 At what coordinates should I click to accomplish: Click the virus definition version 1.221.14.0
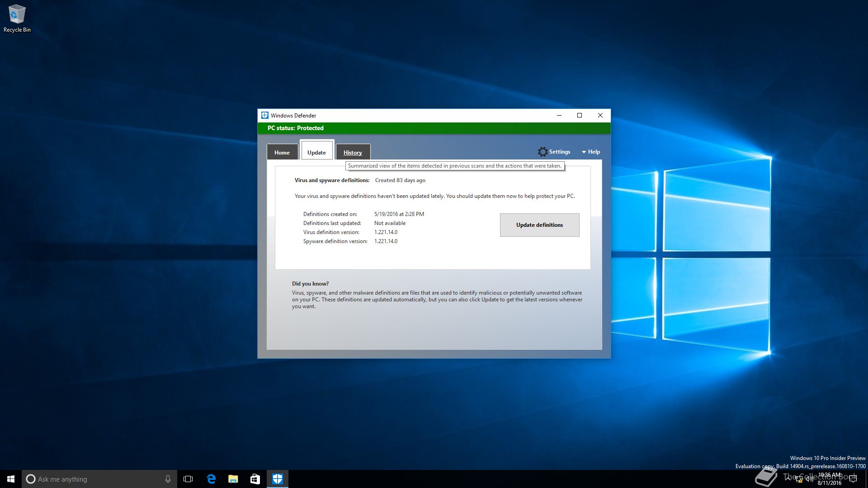386,232
